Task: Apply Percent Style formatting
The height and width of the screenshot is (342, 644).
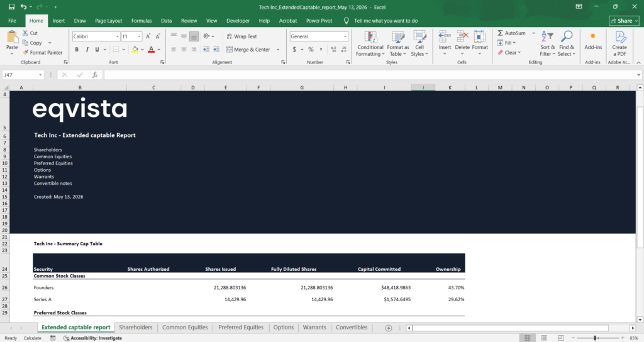Action: click(x=311, y=49)
